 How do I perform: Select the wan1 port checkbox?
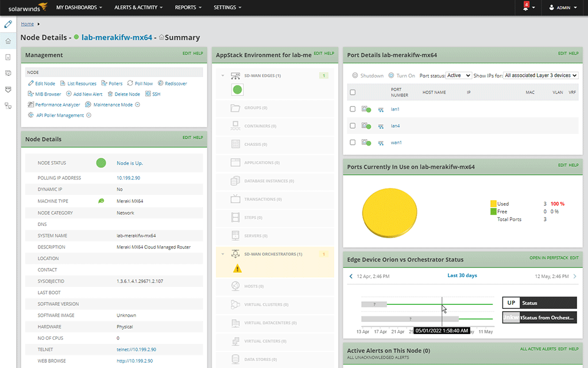tap(353, 143)
